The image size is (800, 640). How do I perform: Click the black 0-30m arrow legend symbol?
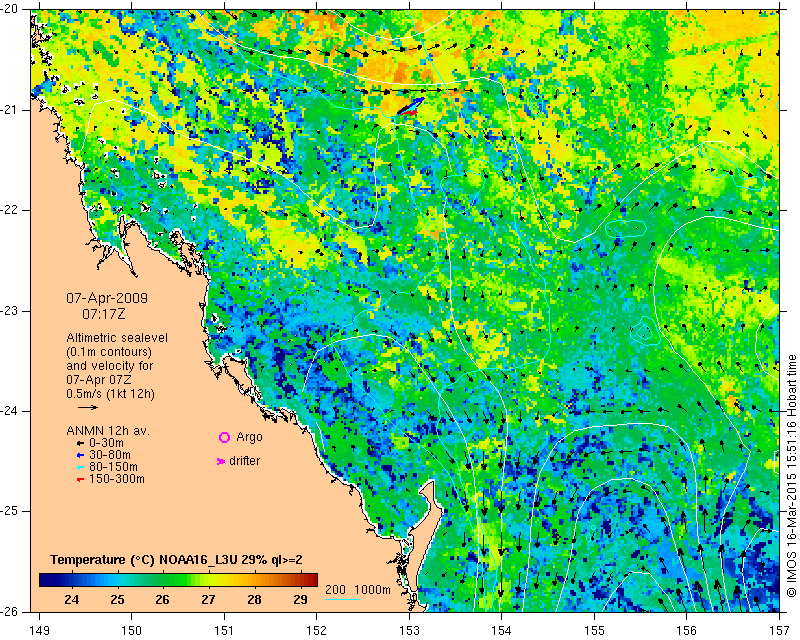(80, 444)
